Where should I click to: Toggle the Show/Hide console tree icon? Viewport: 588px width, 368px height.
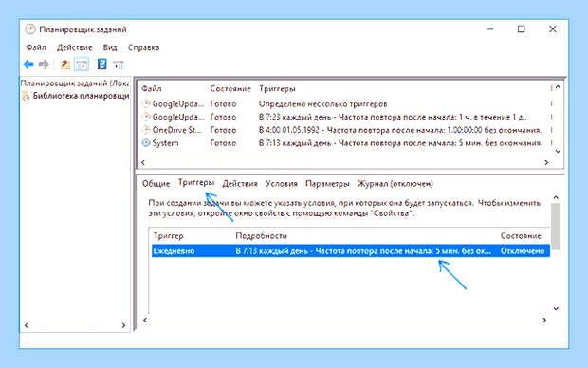tap(82, 64)
